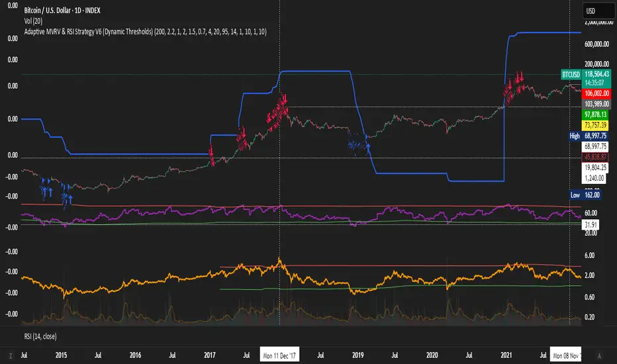Image resolution: width=617 pixels, height=364 pixels.
Task: Click the 2016 label on time axis
Action: [x=135, y=355]
